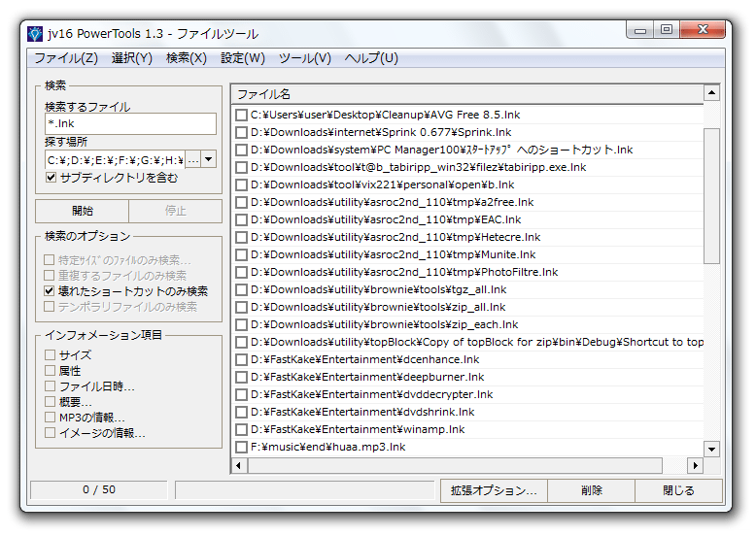This screenshot has width=756, height=536.
Task: Check the box for Munite.lnk
Action: click(241, 254)
